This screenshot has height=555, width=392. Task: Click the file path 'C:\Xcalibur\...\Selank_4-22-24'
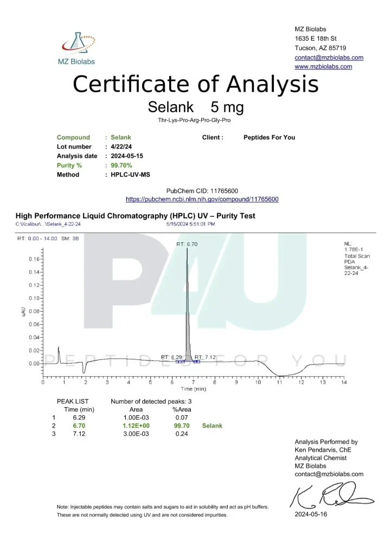(48, 224)
